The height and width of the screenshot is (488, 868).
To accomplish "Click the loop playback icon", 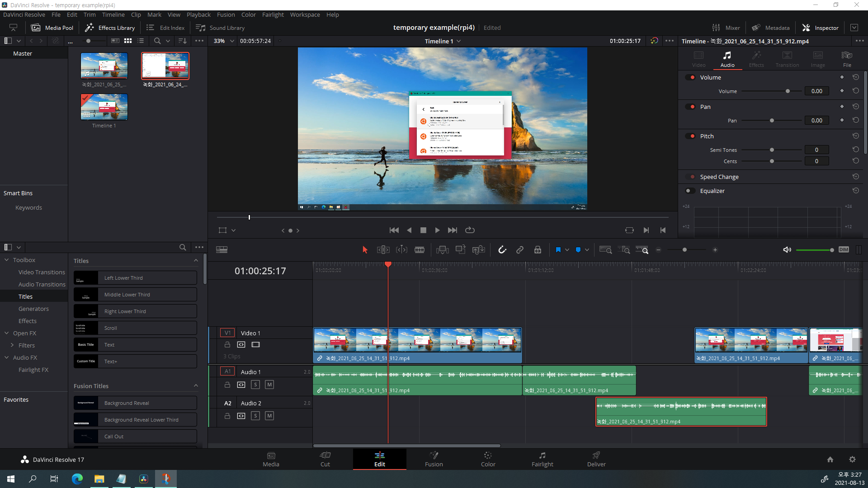I will (470, 230).
